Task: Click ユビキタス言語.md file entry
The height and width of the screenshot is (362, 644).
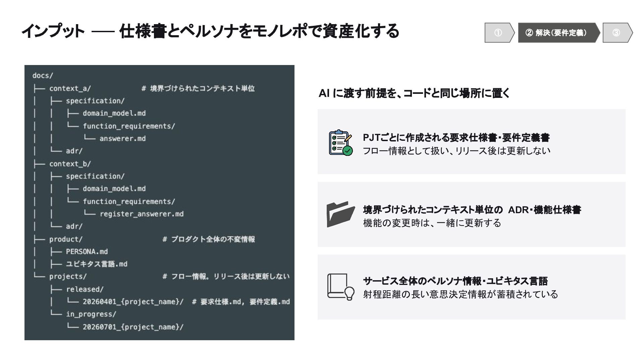Action: pyautogui.click(x=97, y=264)
